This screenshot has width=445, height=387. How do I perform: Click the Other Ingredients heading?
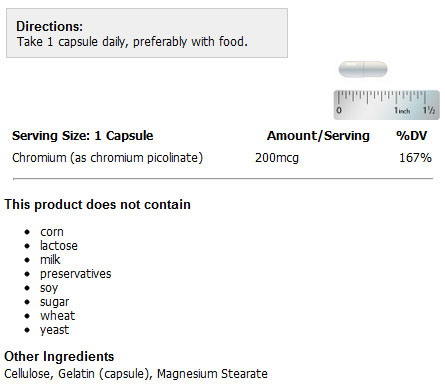(x=59, y=356)
